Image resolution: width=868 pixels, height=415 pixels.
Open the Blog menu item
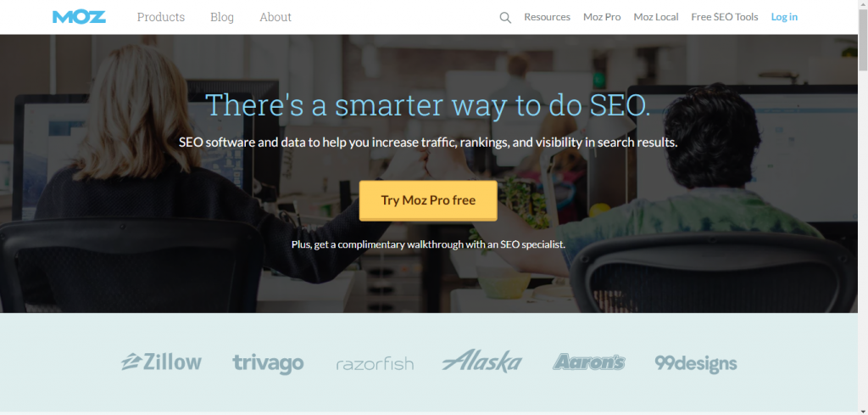click(x=222, y=17)
